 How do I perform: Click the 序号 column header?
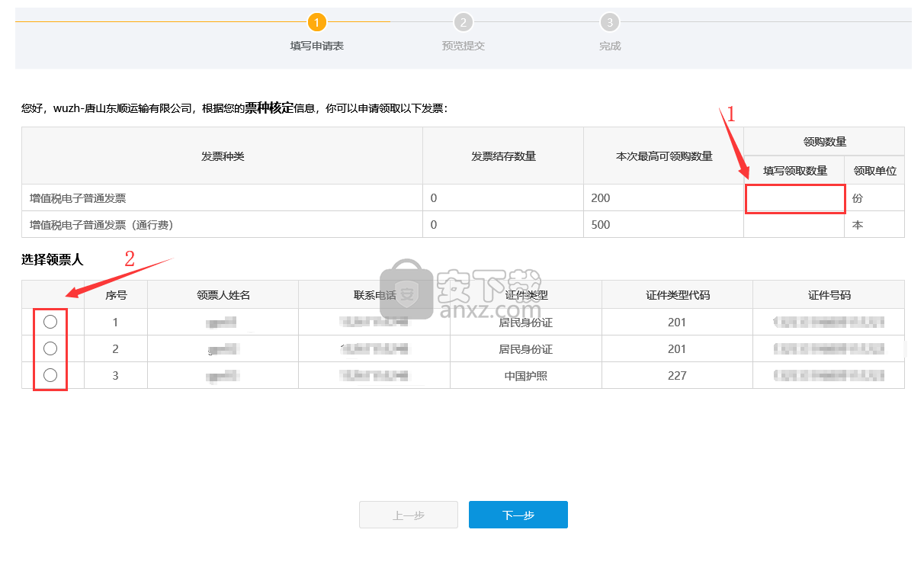coord(116,295)
